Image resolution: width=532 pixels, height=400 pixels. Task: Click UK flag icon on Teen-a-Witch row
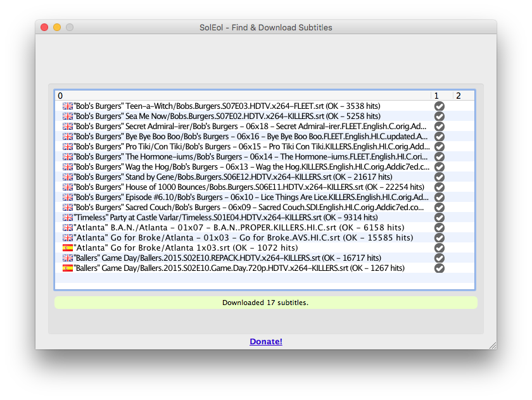click(x=68, y=106)
